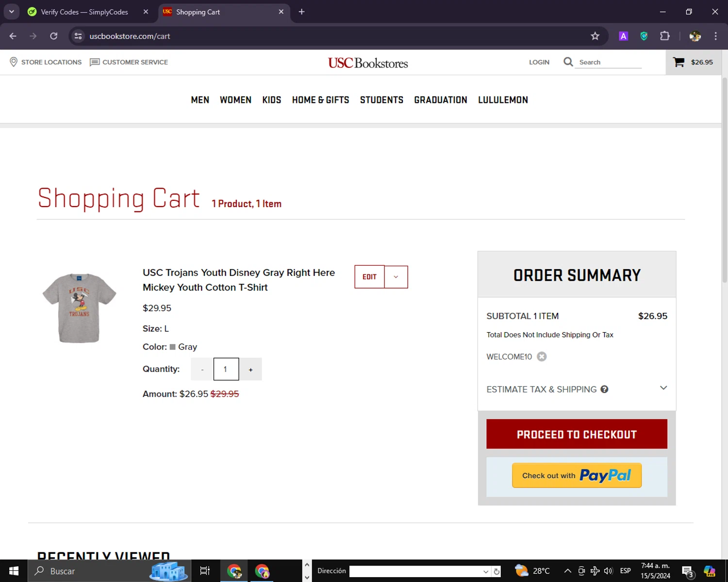The width and height of the screenshot is (728, 582).
Task: Click the T-shirt product thumbnail
Action: [79, 308]
